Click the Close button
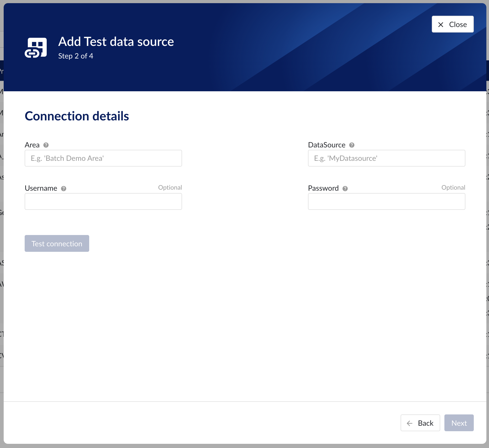489x448 pixels. [x=452, y=24]
